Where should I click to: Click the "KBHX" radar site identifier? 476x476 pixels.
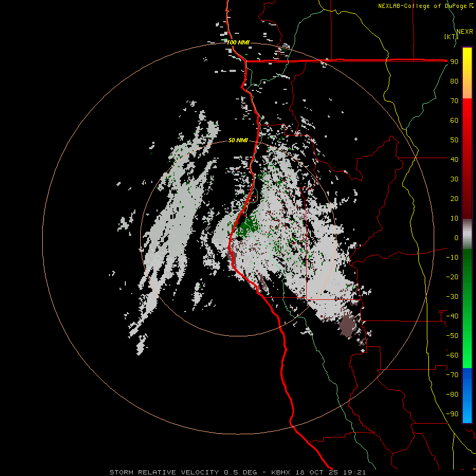coord(281,472)
